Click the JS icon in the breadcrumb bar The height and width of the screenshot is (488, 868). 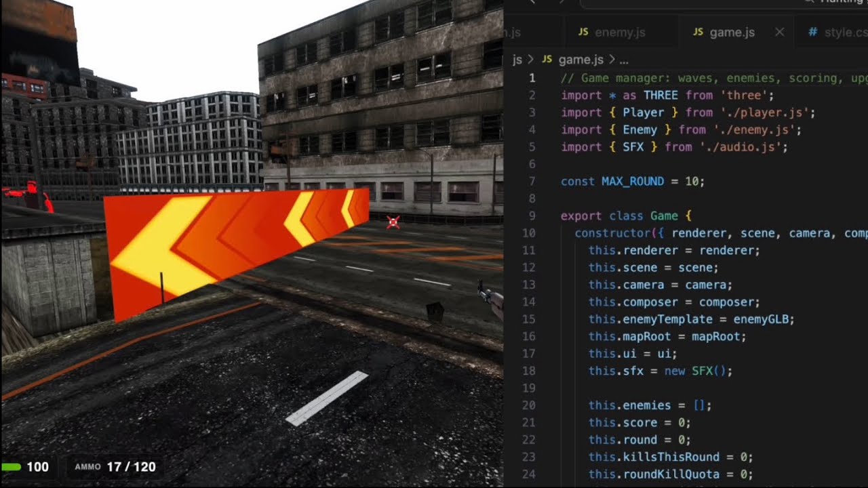coord(547,60)
